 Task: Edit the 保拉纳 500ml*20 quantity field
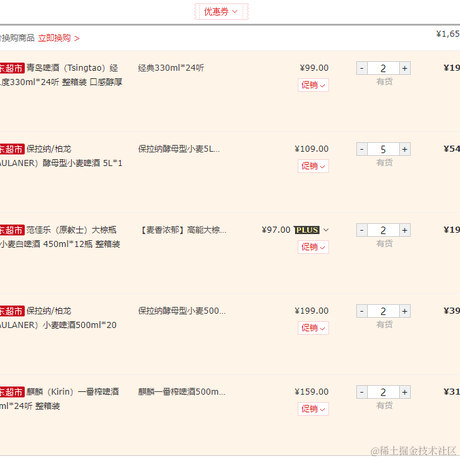383,311
